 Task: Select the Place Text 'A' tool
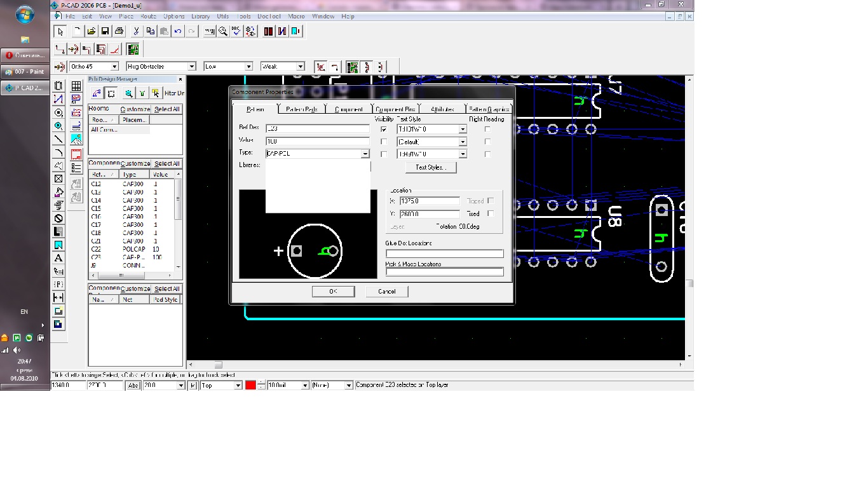58,258
